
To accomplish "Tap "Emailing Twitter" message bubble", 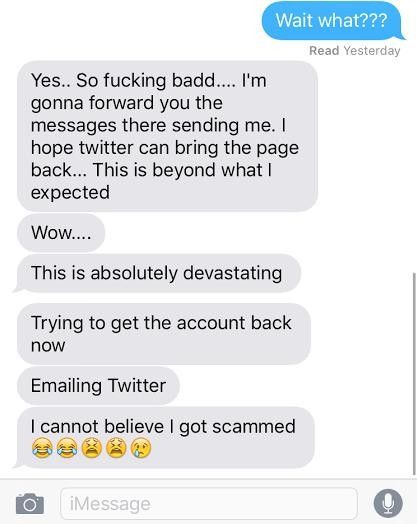I will pos(99,386).
